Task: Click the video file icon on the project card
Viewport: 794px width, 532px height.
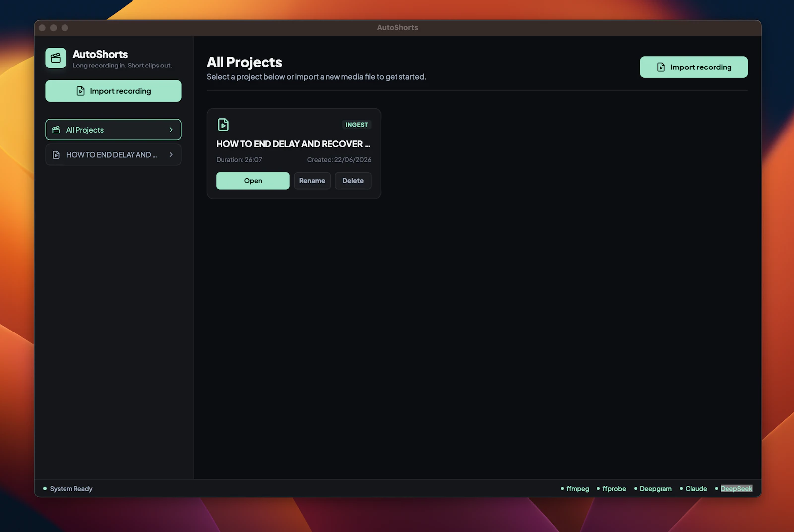Action: tap(223, 125)
